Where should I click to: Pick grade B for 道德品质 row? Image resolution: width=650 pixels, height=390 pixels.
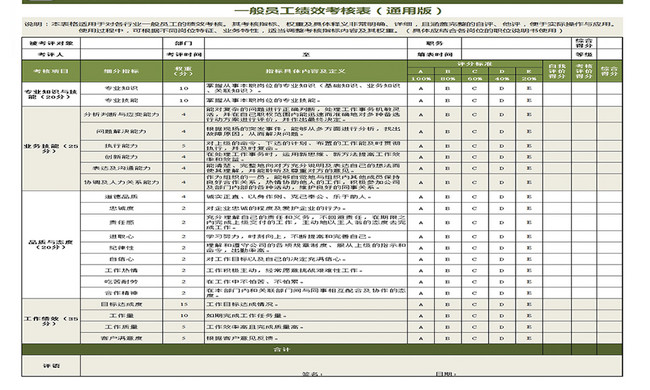tap(448, 197)
